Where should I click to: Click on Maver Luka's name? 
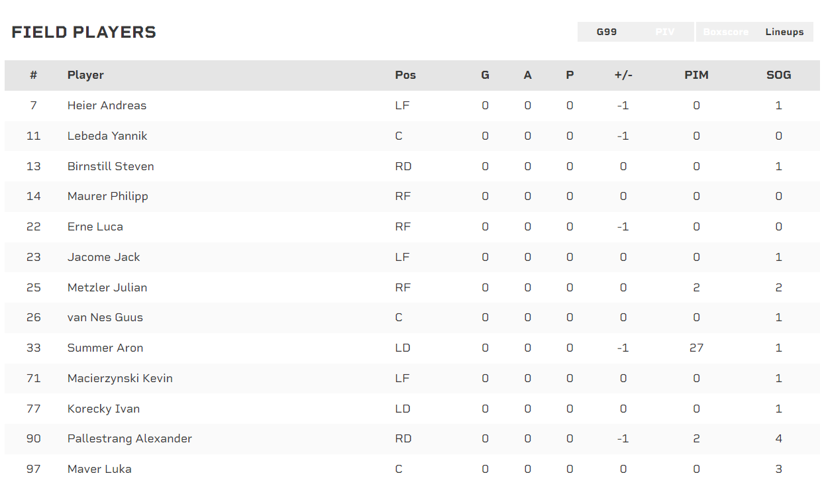pyautogui.click(x=99, y=469)
